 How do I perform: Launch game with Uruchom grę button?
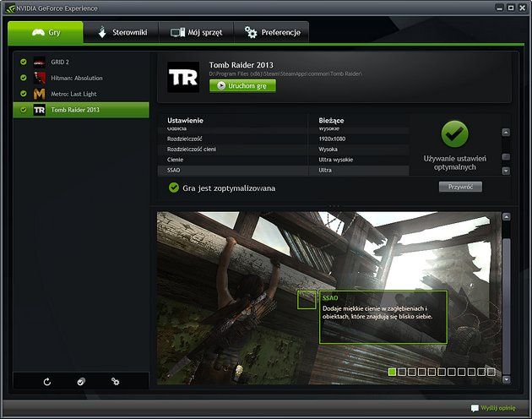242,85
